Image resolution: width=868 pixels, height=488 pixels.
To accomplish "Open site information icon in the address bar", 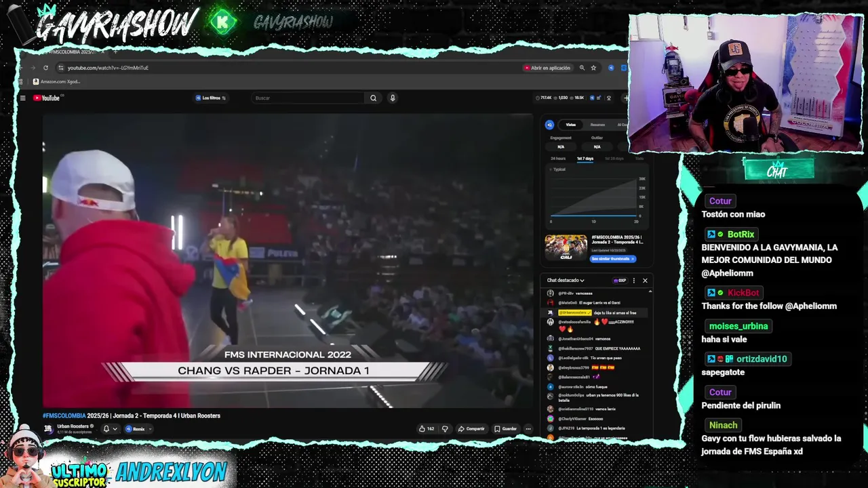I will 61,68.
